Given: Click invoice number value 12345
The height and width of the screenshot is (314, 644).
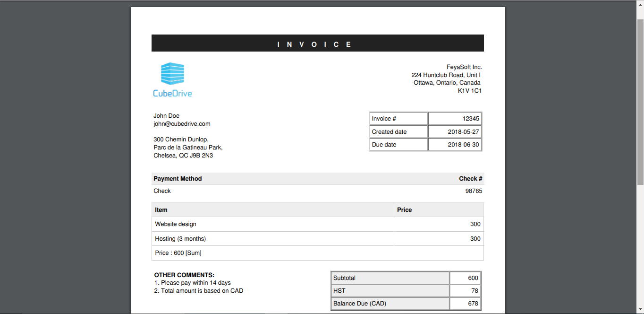Looking at the screenshot, I should (x=455, y=119).
